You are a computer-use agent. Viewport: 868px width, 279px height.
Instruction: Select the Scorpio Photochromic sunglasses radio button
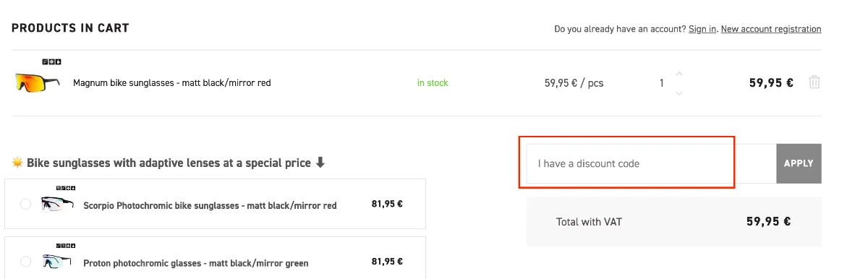pyautogui.click(x=26, y=205)
